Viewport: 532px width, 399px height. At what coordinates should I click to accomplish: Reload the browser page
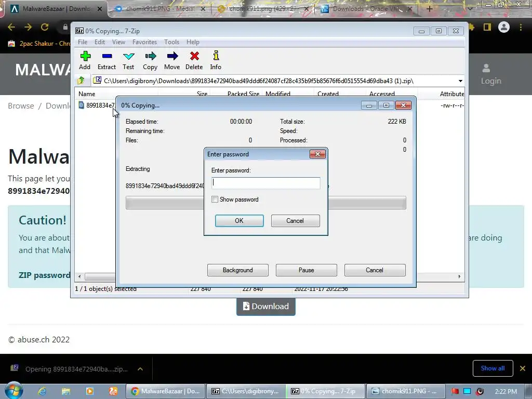click(x=45, y=27)
